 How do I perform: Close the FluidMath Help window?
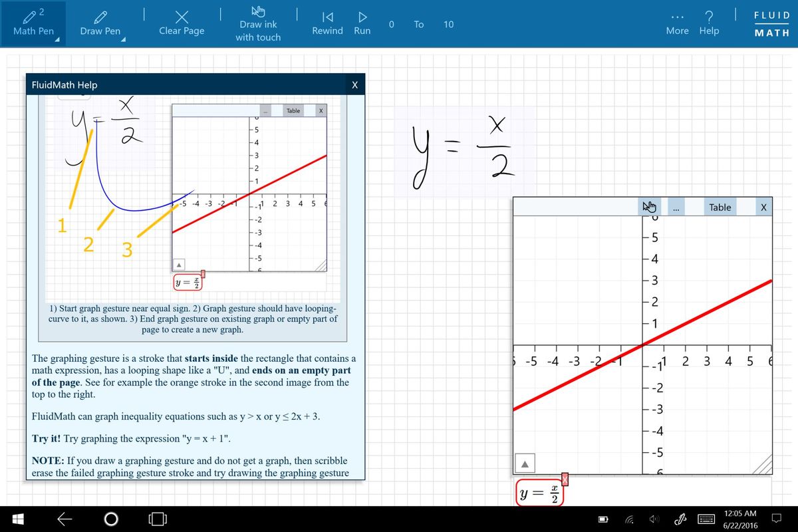354,84
